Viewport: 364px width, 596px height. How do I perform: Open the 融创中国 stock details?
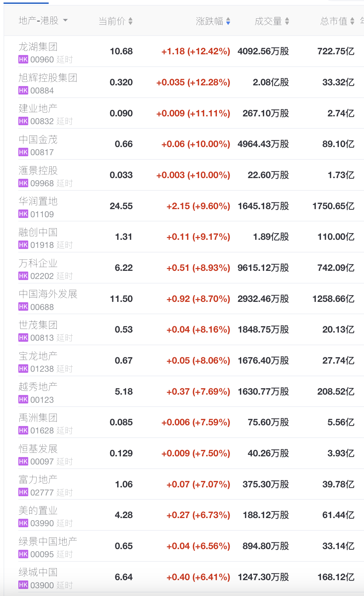(x=38, y=232)
